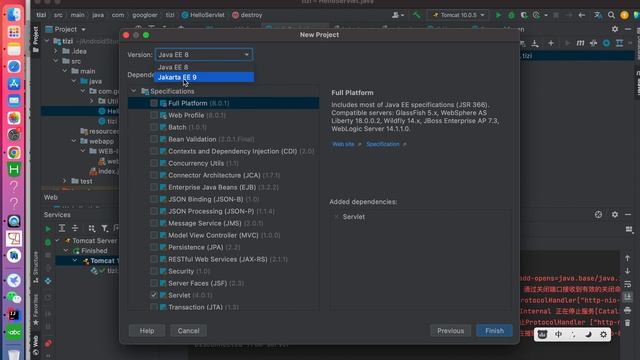
Task: Collapse the Specifications tree node
Action: (134, 91)
